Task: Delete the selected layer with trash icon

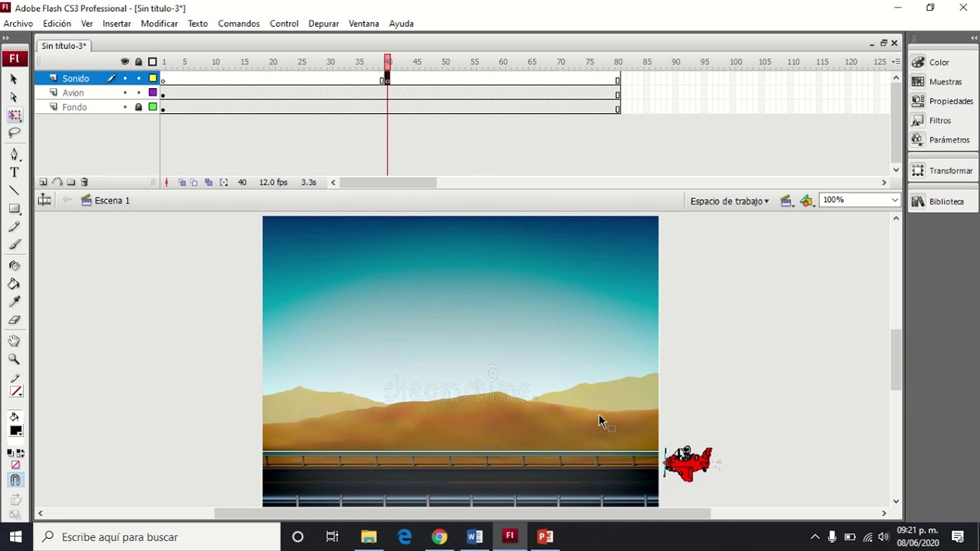Action: click(84, 182)
